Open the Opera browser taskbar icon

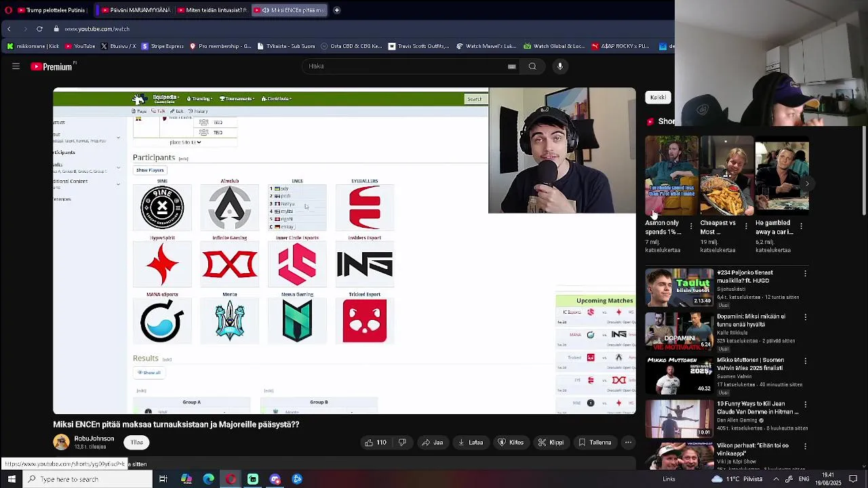[231, 479]
